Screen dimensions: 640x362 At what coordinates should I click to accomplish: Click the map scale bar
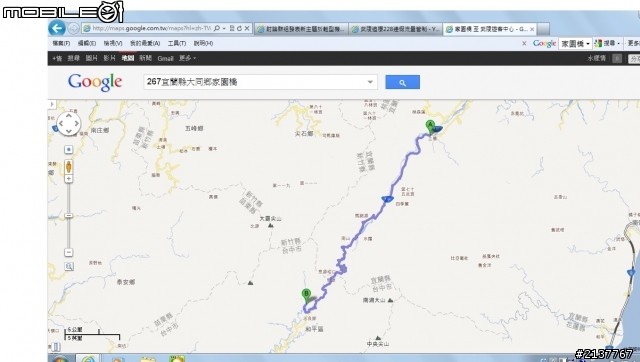(x=92, y=334)
